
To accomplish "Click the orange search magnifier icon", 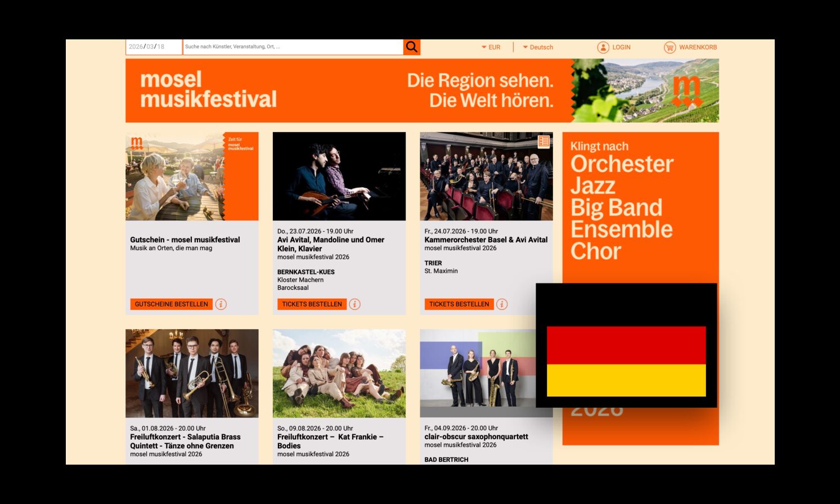I will (x=412, y=47).
